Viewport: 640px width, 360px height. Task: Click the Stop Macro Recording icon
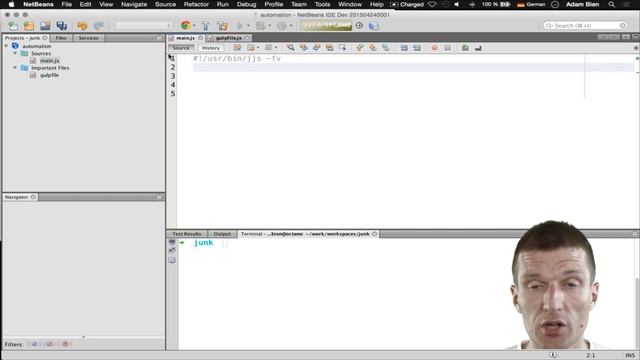448,48
